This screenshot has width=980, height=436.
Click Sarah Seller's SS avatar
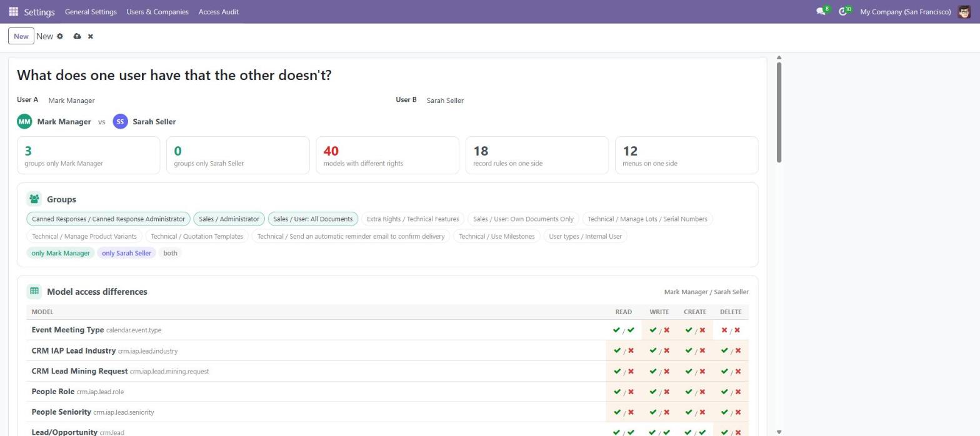point(120,122)
